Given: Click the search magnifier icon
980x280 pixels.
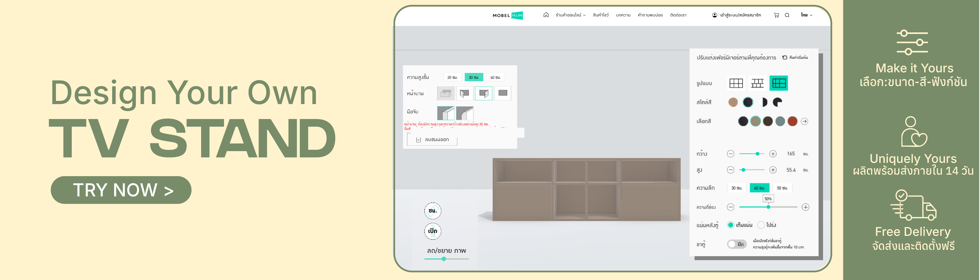Looking at the screenshot, I should 787,15.
